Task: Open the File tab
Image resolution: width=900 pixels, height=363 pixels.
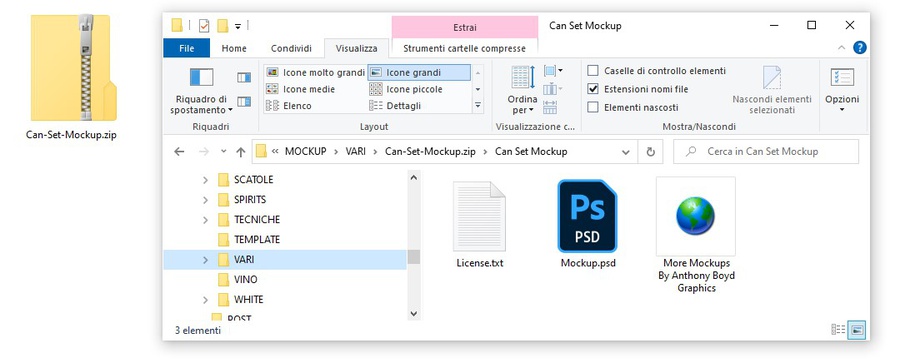Action: (187, 48)
